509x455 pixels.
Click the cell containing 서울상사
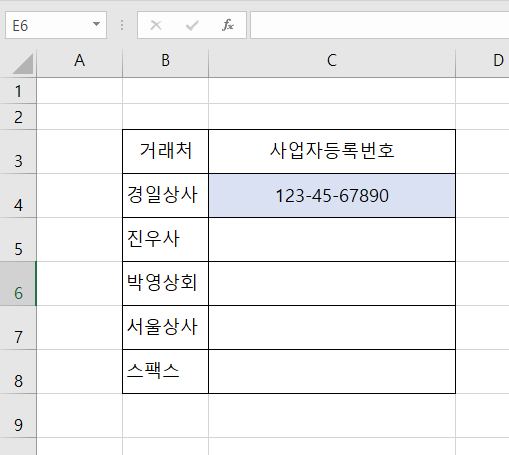(165, 328)
